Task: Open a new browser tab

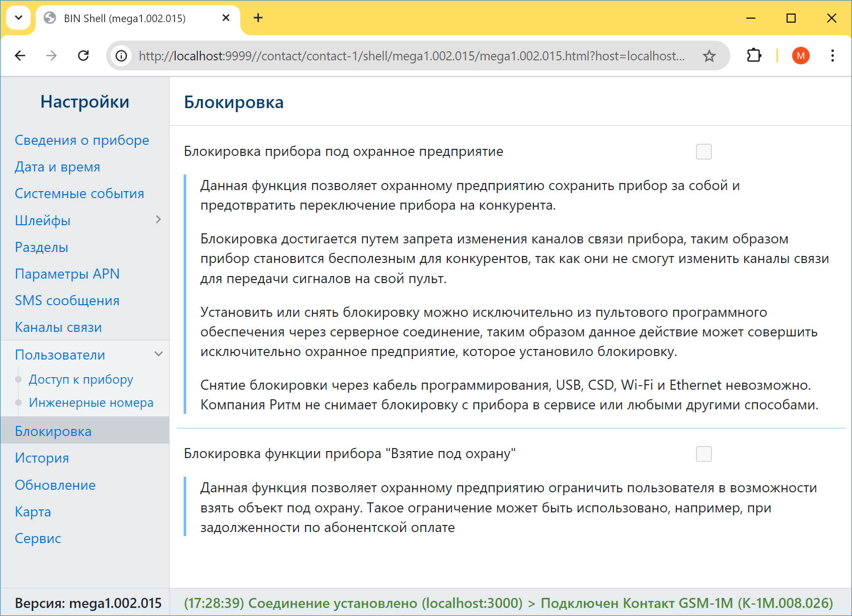Action: click(258, 18)
